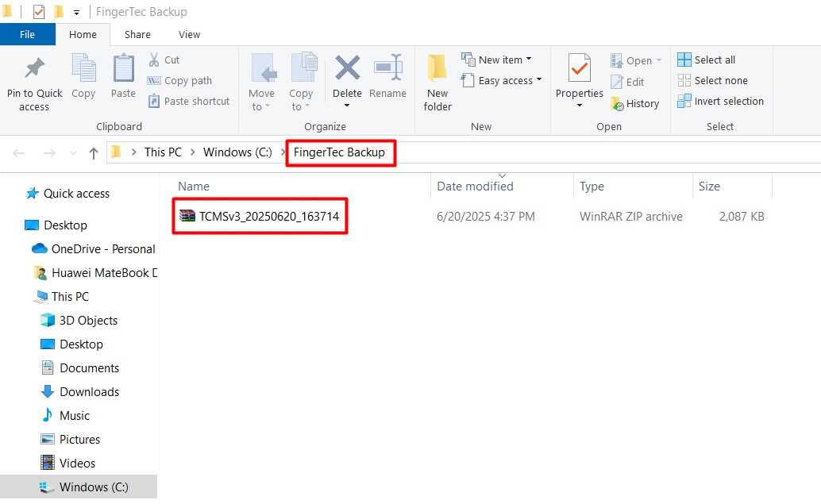Viewport: 821px width, 504px height.
Task: Open the Move to menu
Action: coord(261,83)
